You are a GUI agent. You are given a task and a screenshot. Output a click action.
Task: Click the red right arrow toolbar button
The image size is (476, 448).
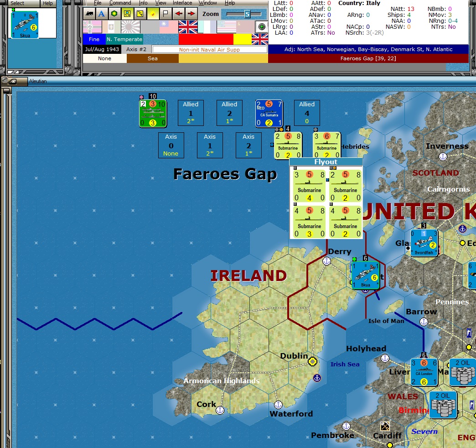(191, 14)
